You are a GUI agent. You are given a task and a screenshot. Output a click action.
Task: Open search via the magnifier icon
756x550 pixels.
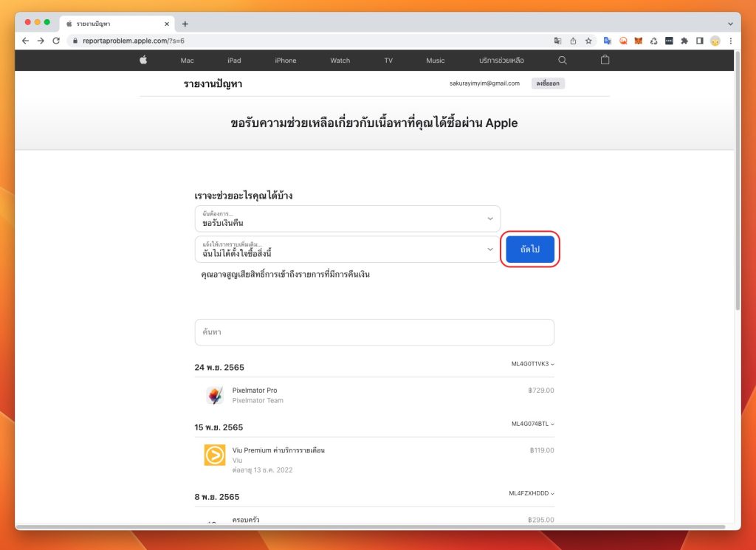[563, 61]
